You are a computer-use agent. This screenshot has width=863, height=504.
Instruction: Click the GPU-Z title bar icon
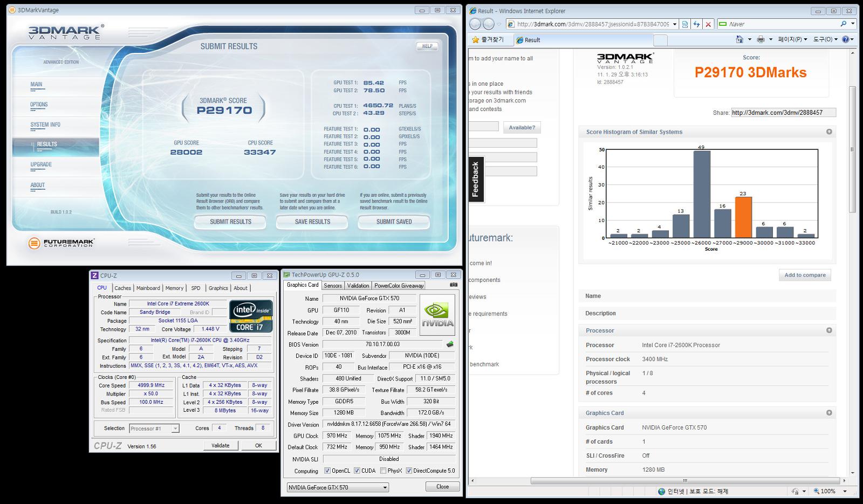(287, 275)
